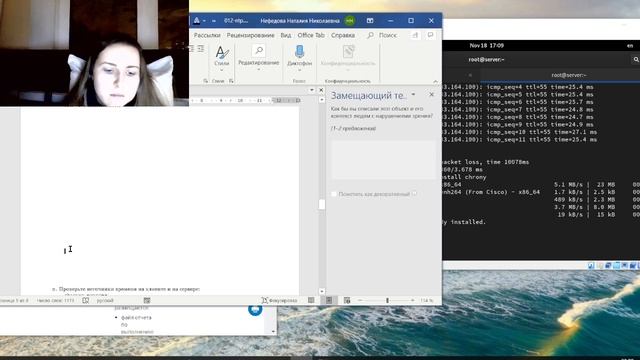
Task: Click the Поиск search field in ribbon
Action: tap(388, 36)
